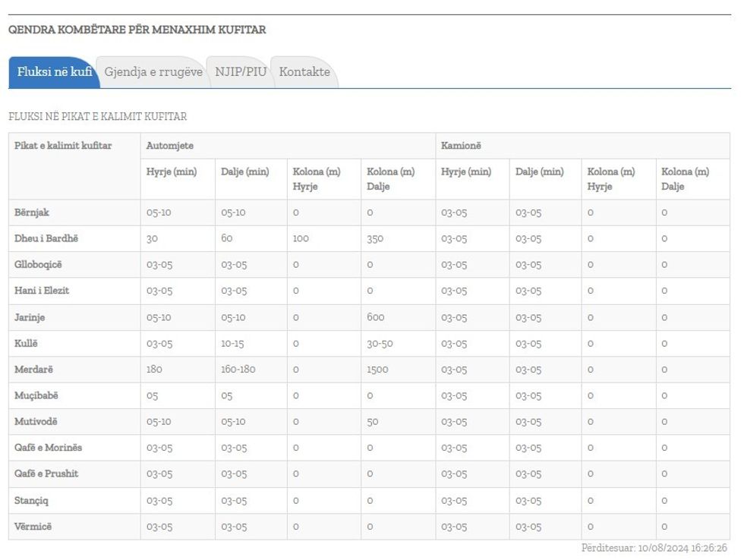Click Merdarë's 1500 exit queue value
The height and width of the screenshot is (560, 744).
378,370
